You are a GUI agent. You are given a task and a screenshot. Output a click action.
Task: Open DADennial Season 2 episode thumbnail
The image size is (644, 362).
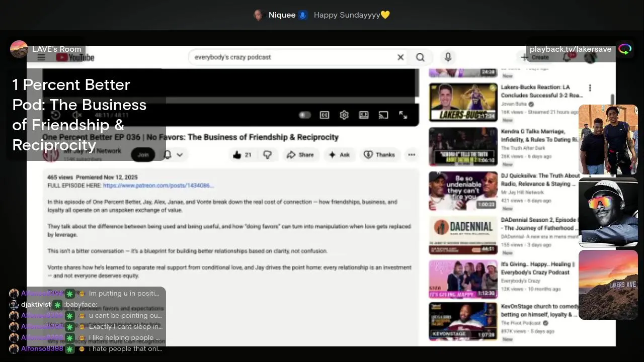(463, 235)
